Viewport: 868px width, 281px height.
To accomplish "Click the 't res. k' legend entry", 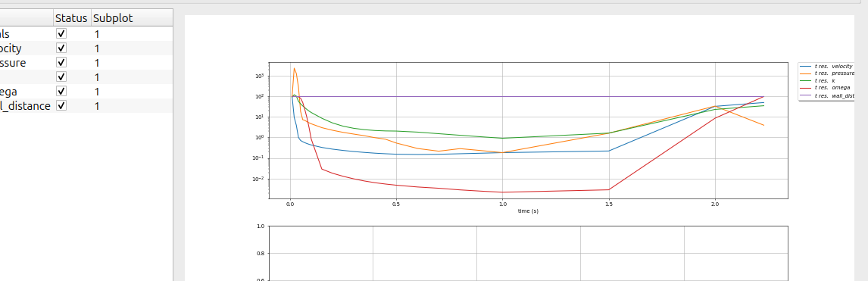I will pyautogui.click(x=826, y=81).
